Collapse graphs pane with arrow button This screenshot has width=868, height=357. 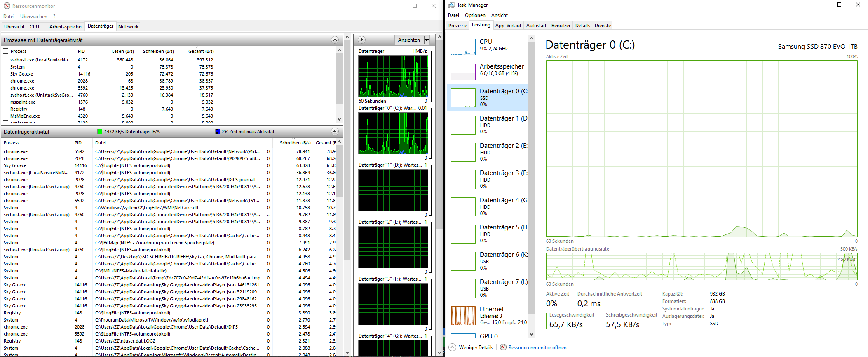[361, 40]
